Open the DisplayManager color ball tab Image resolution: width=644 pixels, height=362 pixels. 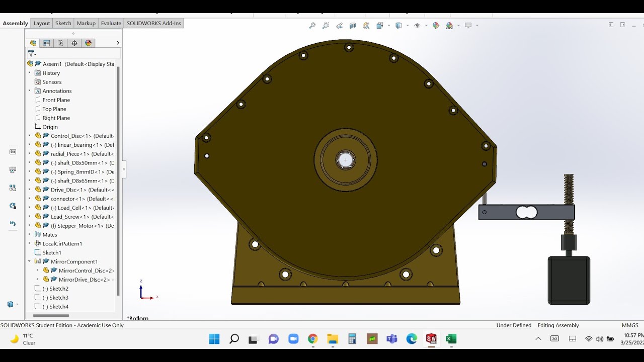point(89,43)
